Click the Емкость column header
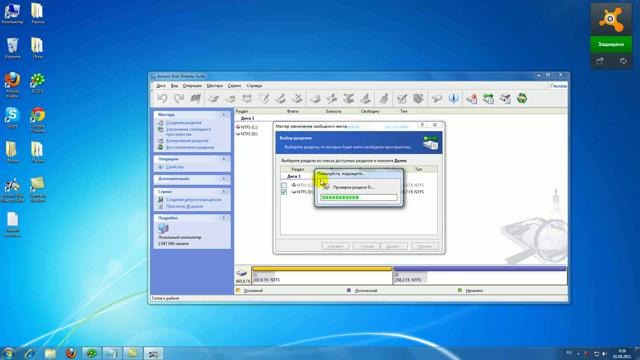The image size is (640, 360). pyautogui.click(x=333, y=111)
